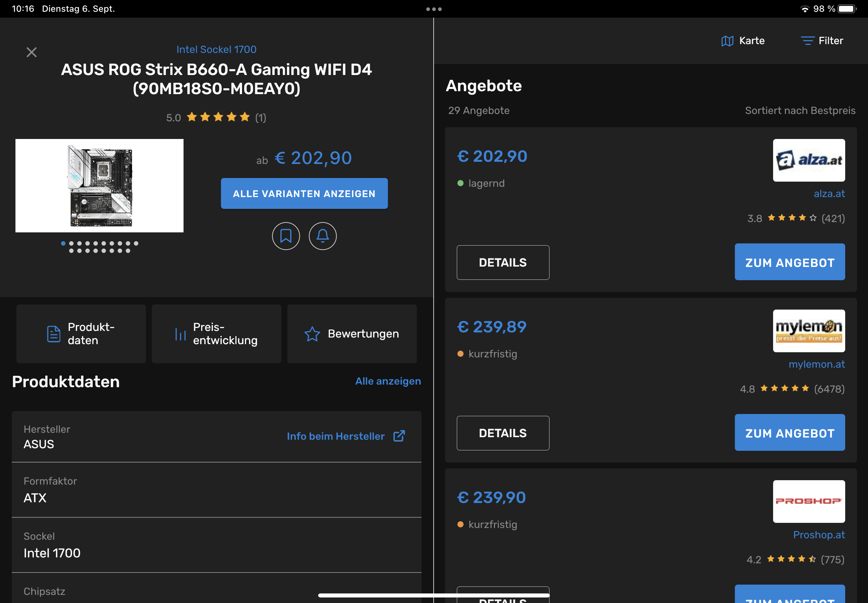Tap the € 202,90 alza offer price
868x603 pixels.
[x=492, y=156]
